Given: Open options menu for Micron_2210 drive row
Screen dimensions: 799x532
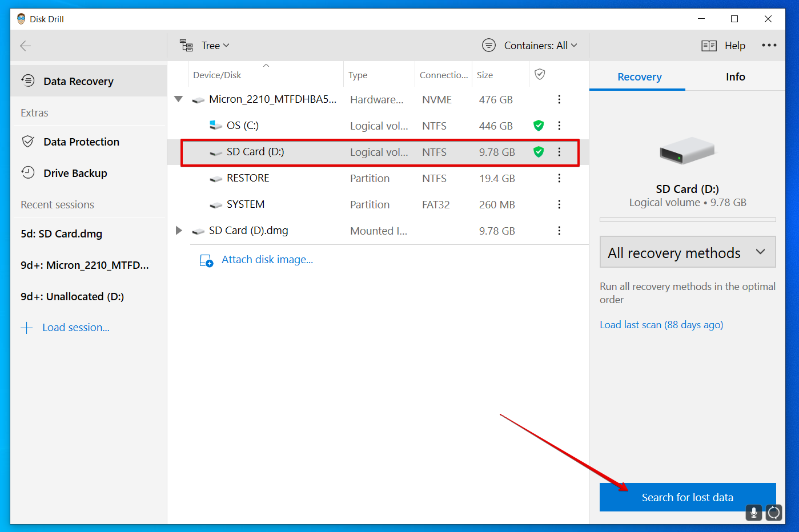Looking at the screenshot, I should point(559,99).
